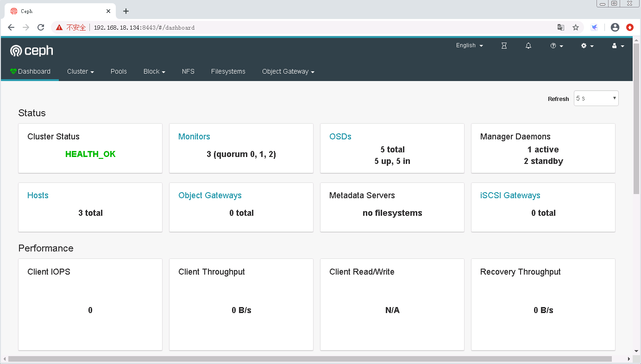Screen dimensions: 641x364
Task: Open the user profile menu
Action: tap(618, 46)
